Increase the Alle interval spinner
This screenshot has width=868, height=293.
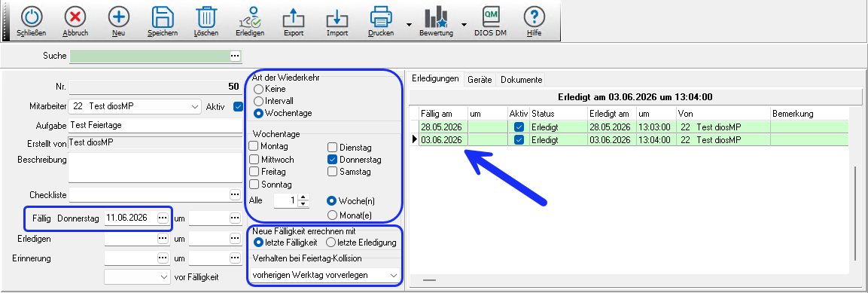303,197
